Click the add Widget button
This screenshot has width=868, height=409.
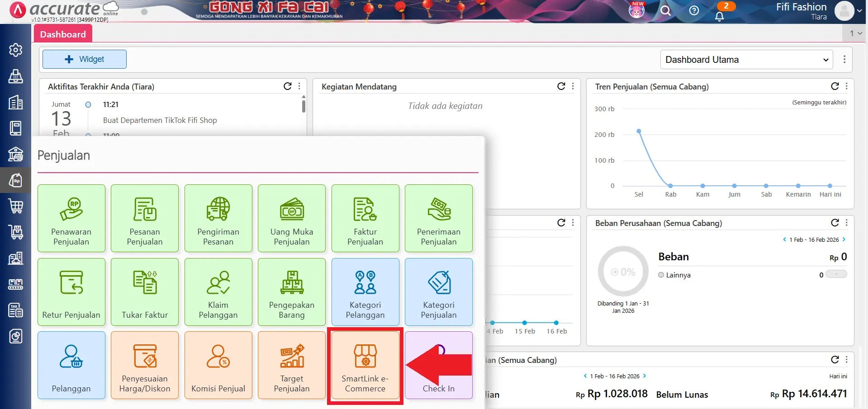tap(85, 59)
